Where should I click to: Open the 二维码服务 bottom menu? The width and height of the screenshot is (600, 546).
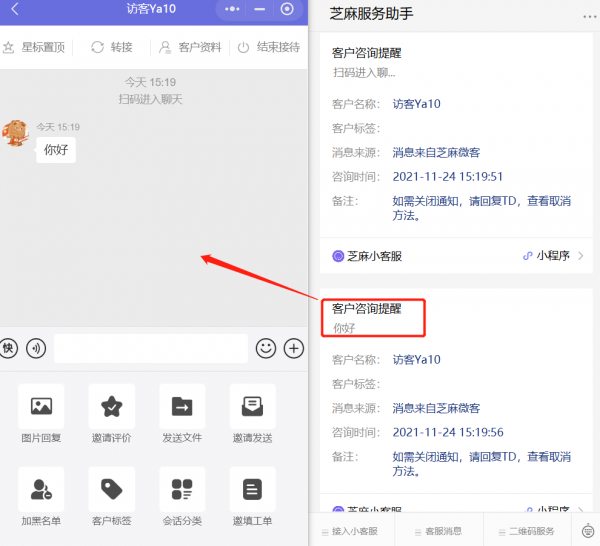click(x=527, y=531)
